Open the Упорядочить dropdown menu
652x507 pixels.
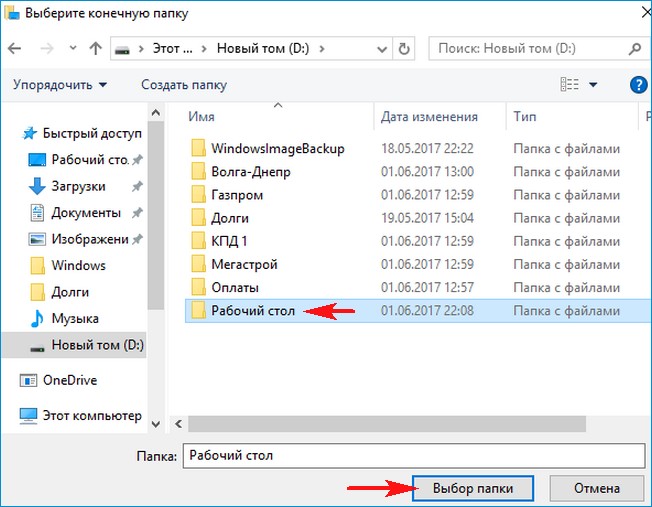(61, 85)
